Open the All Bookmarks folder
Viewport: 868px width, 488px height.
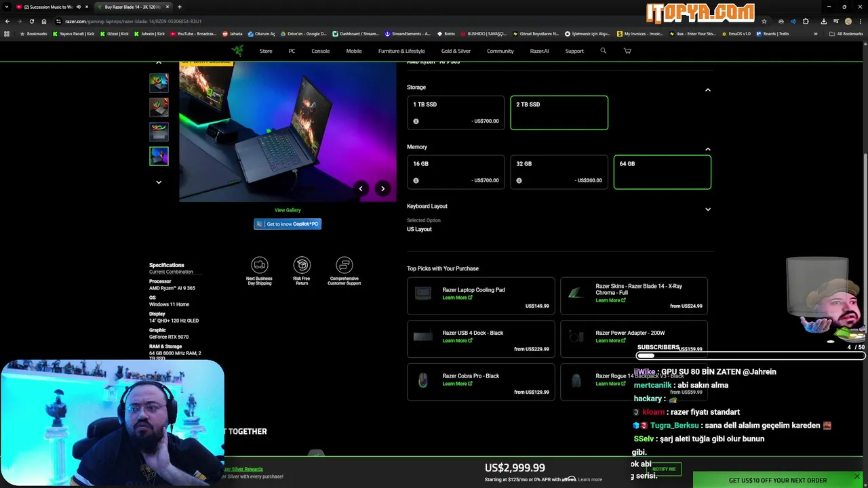click(x=846, y=34)
